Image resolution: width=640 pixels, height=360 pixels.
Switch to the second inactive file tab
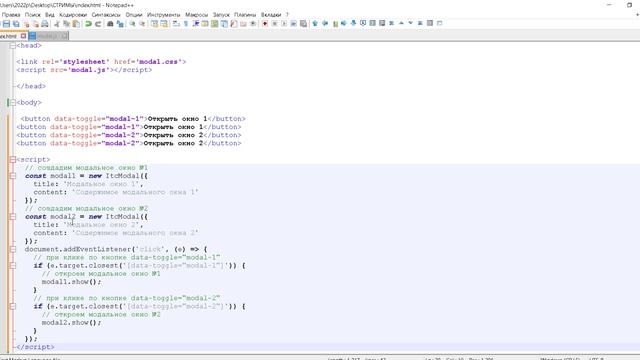pos(48,36)
